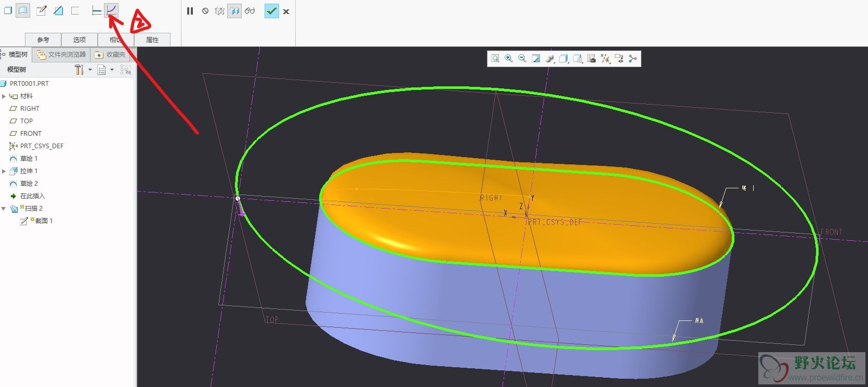Viewport: 868px width, 387px height.
Task: Collapse the 扫描 2 tree node
Action: coord(4,209)
